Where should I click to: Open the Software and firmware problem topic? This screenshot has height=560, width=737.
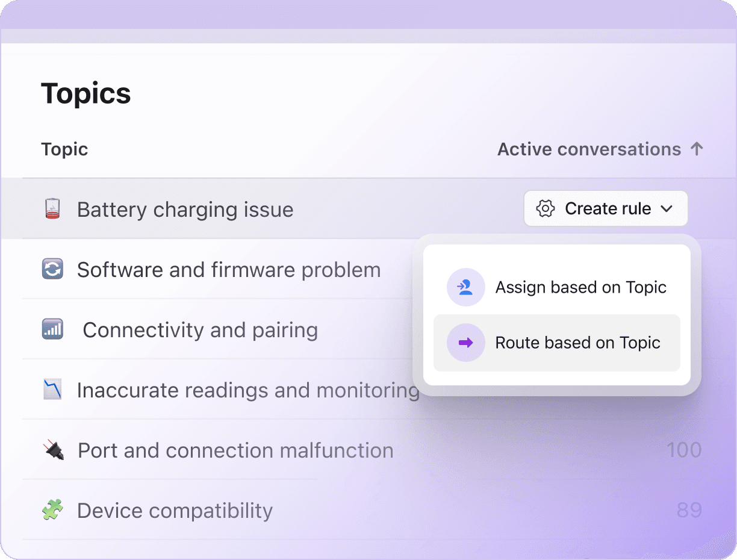229,270
